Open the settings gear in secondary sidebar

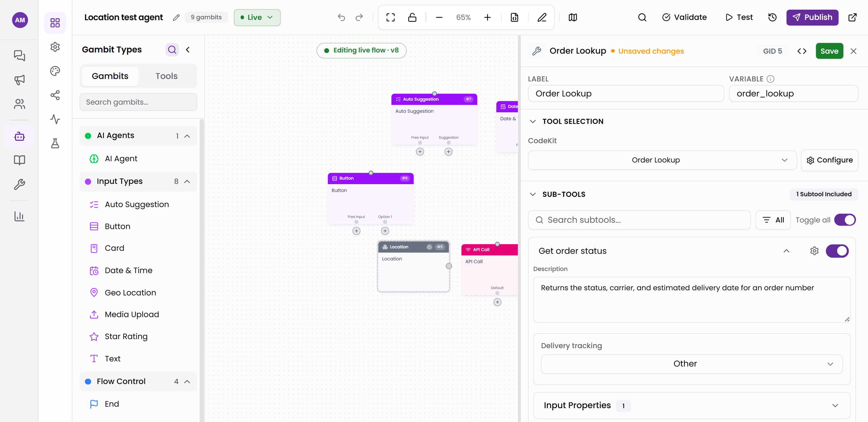[x=55, y=47]
